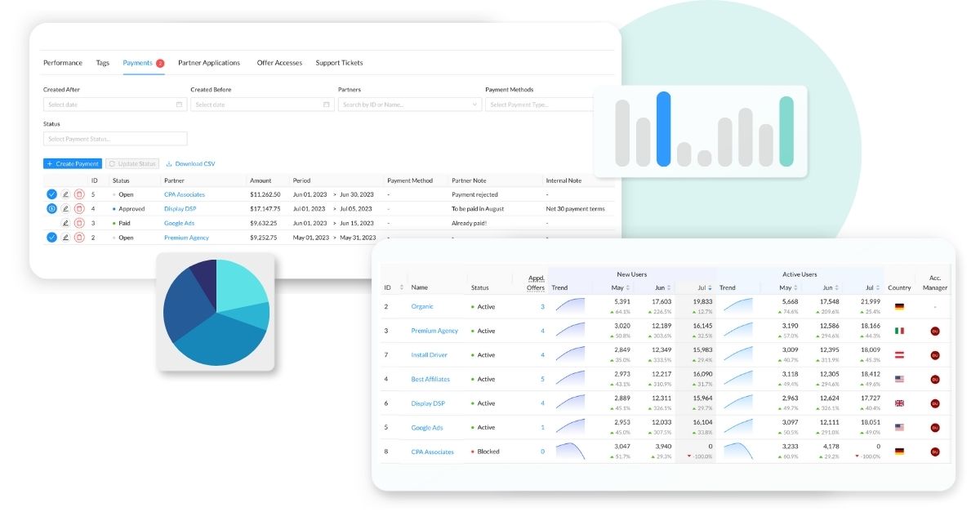Open calendar icon in Created Before field

326,105
